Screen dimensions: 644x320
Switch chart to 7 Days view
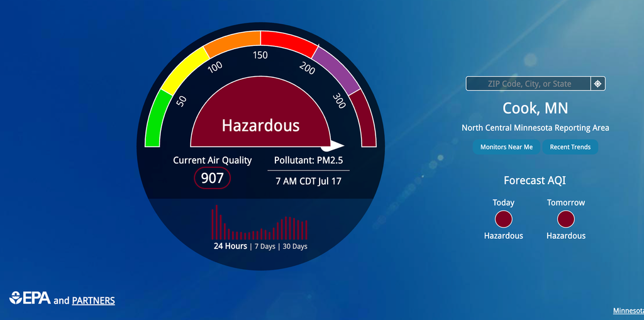click(265, 246)
